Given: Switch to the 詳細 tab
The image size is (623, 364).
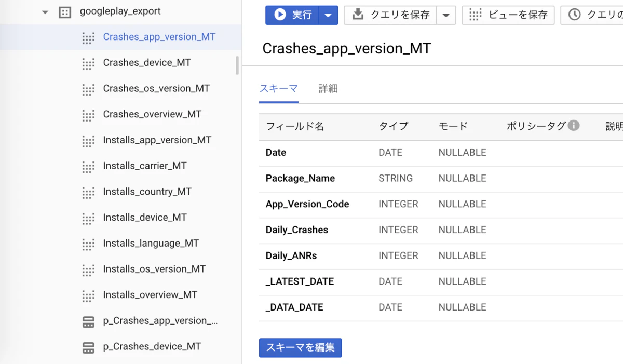Looking at the screenshot, I should [328, 88].
